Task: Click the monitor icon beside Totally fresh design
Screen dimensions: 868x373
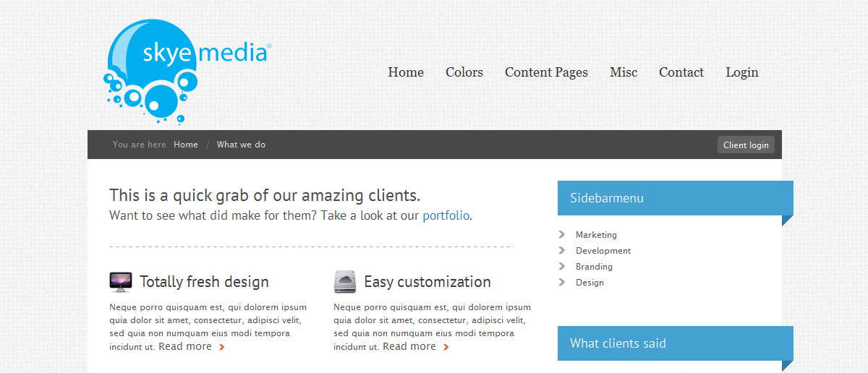Action: (121, 282)
